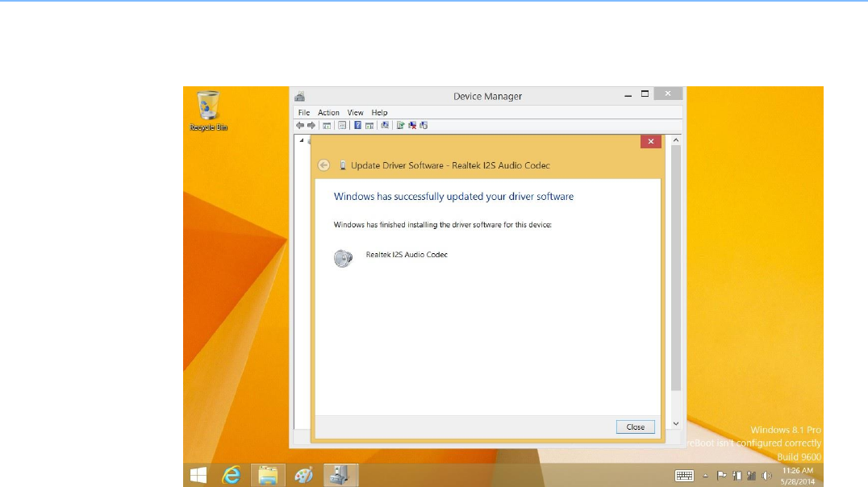The image size is (868, 487).
Task: Open the Windows Start button
Action: pos(198,476)
